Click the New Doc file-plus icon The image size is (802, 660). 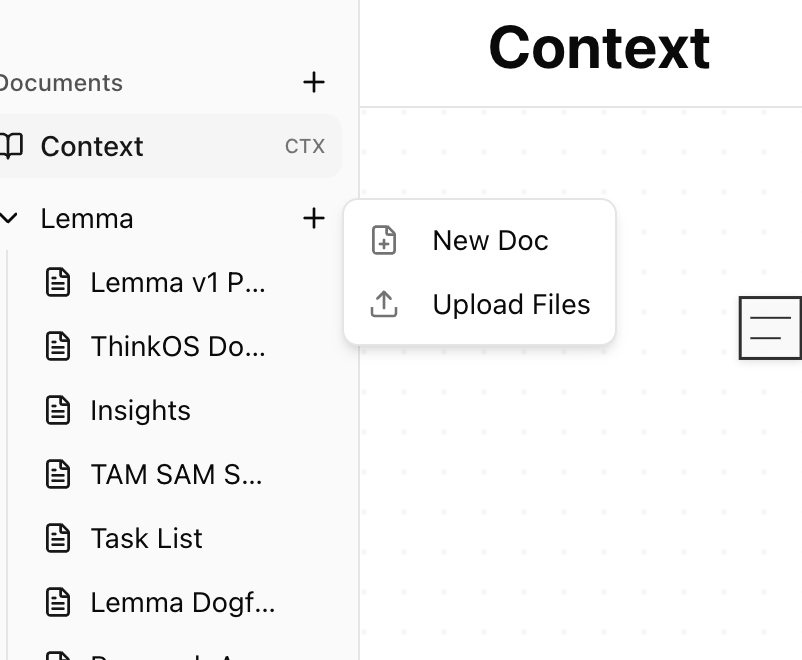384,241
